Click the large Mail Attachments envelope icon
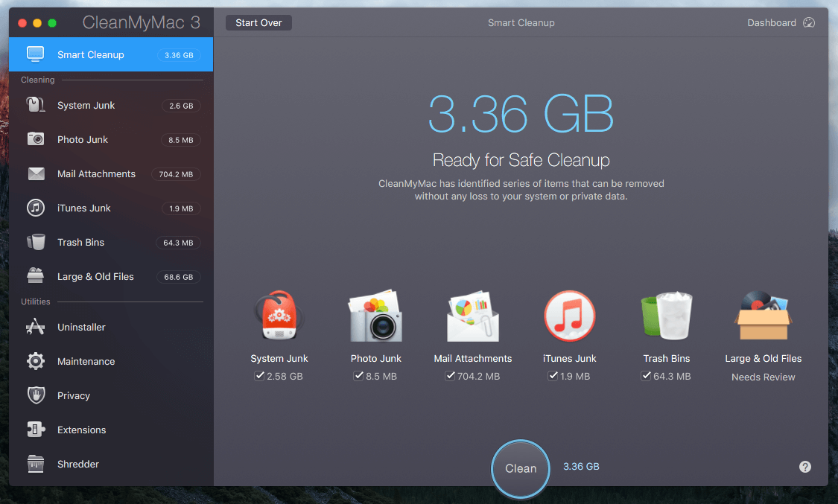 pyautogui.click(x=473, y=316)
